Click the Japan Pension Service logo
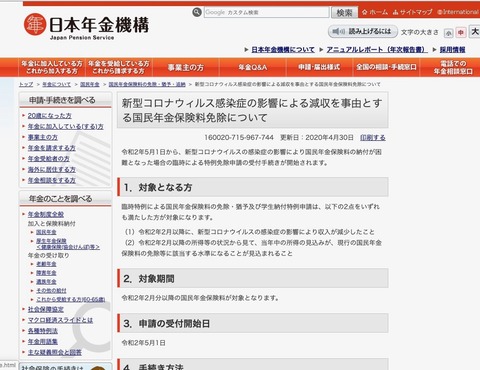The width and height of the screenshot is (480, 370). (x=86, y=27)
